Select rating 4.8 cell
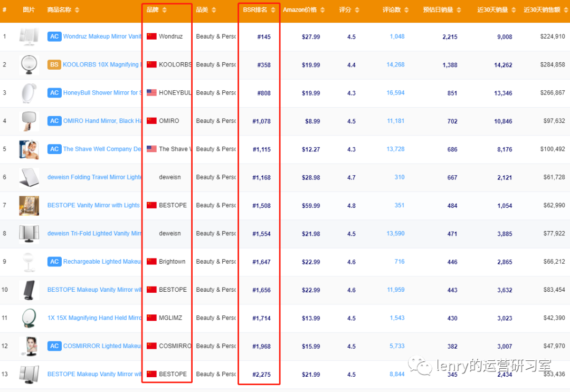The height and width of the screenshot is (392, 570). pos(351,206)
